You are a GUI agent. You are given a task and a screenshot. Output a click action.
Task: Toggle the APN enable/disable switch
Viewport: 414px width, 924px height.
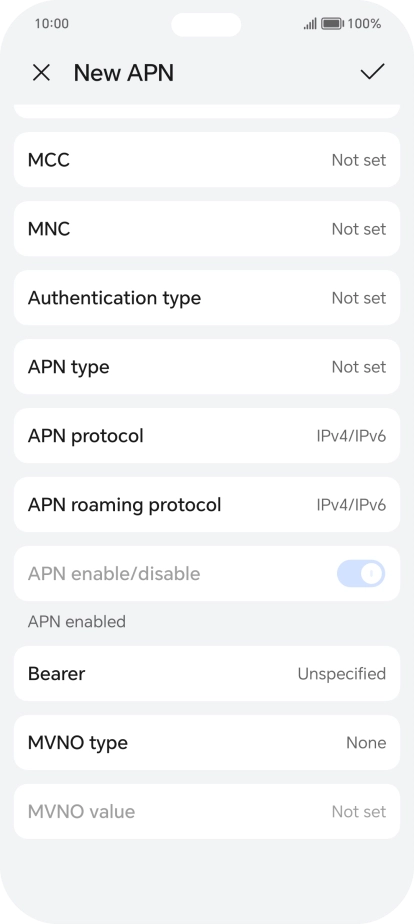click(x=361, y=573)
